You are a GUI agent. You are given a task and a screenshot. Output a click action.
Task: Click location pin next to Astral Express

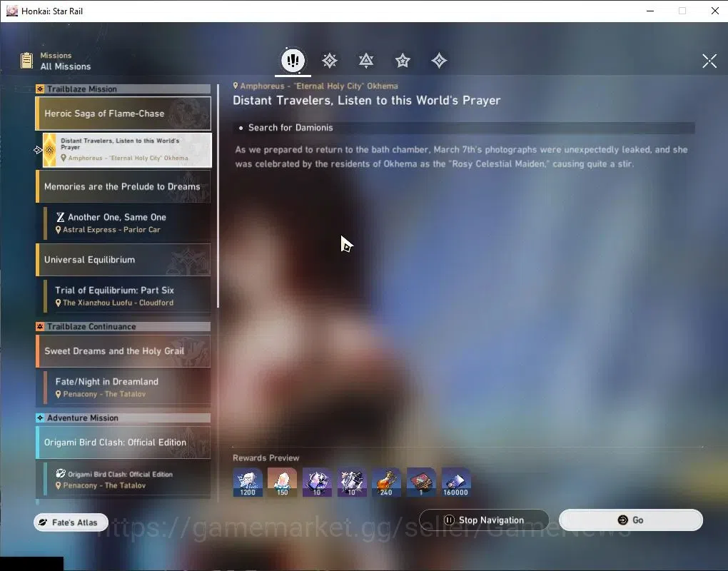coord(58,230)
